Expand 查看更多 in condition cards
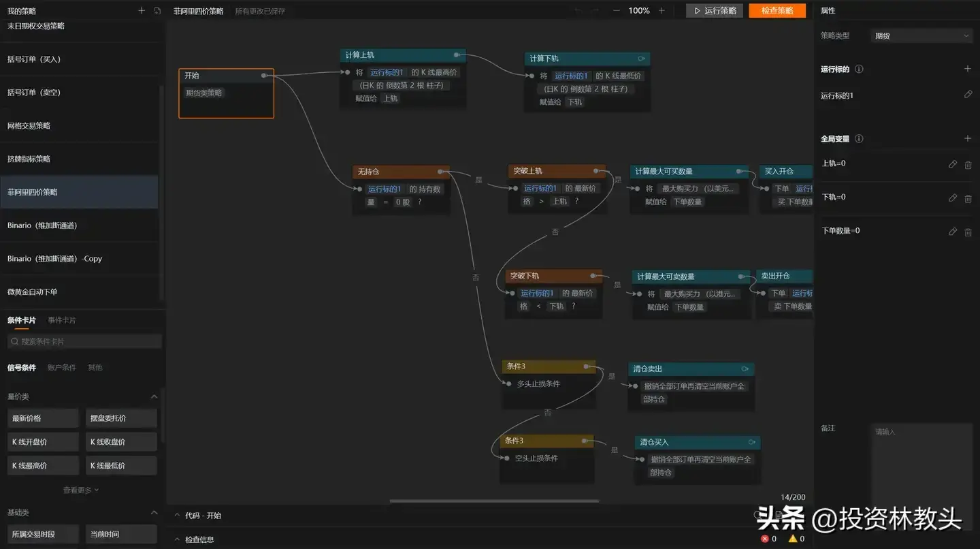 click(x=81, y=490)
